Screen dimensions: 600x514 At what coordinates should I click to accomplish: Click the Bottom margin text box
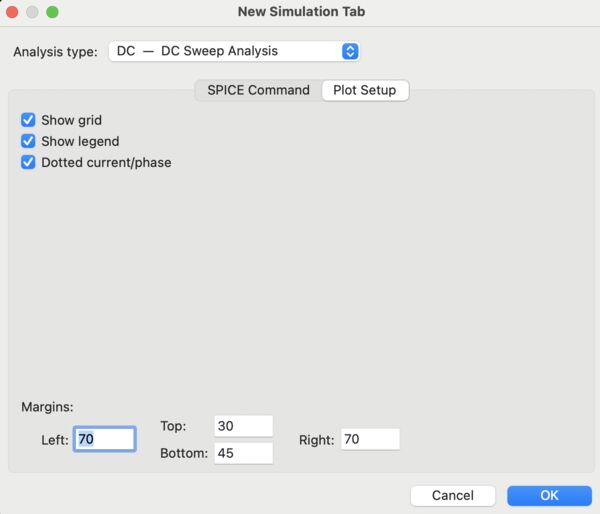click(243, 453)
